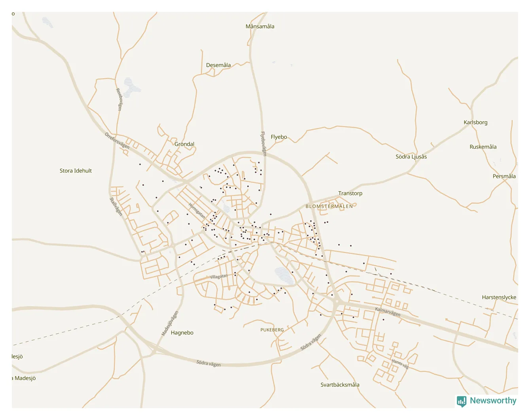Click the Södra Ljusås label
Viewport: 530px width, 420px height.
[x=411, y=157]
